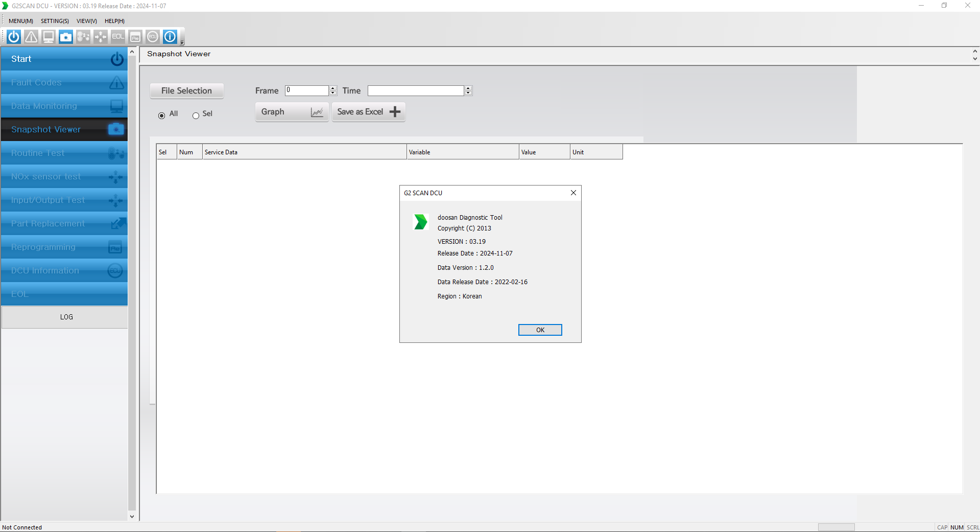Click the camera icon on Snapshot Viewer sidebar item
Viewport: 980px width, 532px height.
pos(116,129)
